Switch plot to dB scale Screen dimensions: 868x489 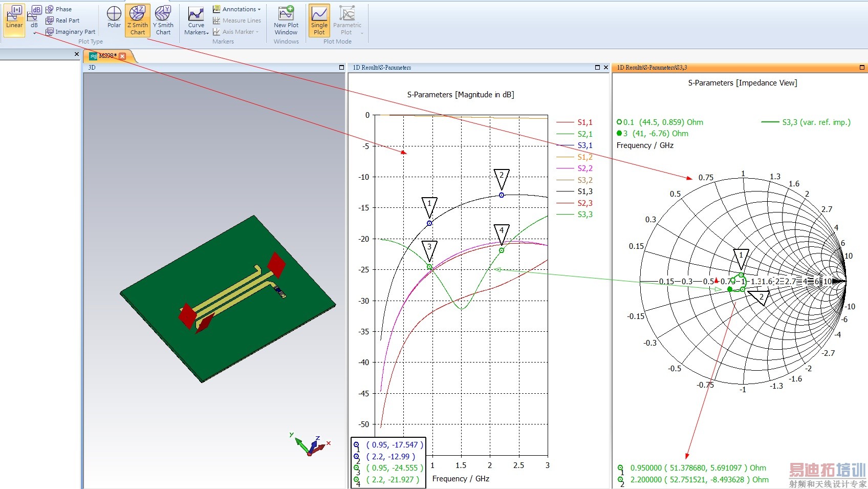tap(34, 16)
